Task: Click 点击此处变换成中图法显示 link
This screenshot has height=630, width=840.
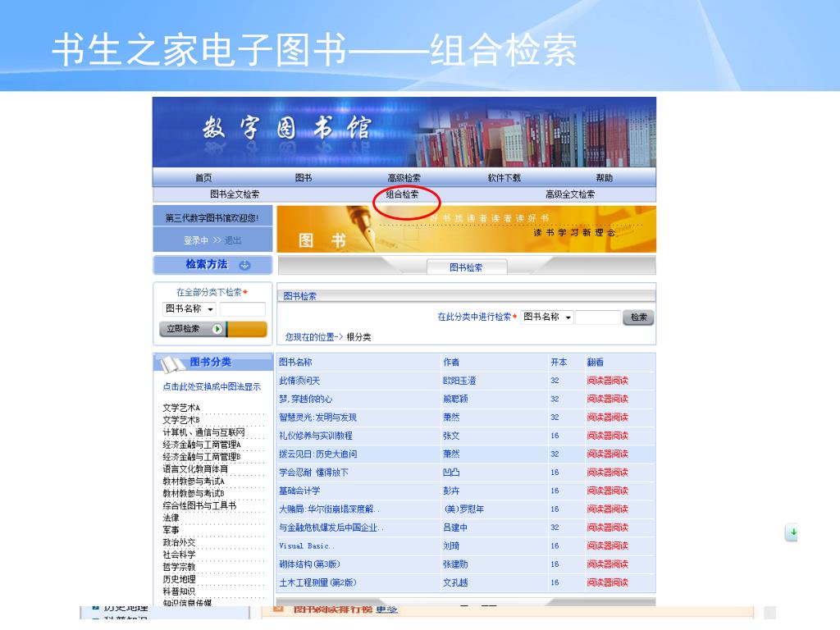Action: click(x=212, y=386)
